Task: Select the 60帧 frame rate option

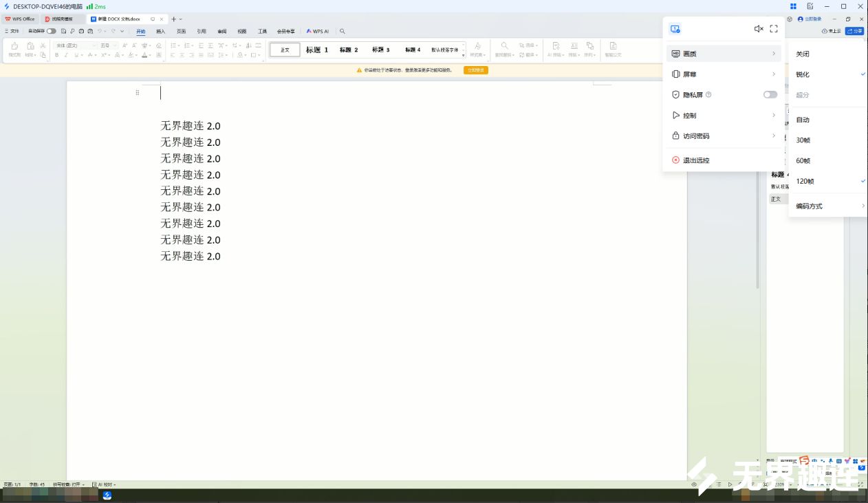Action: click(803, 161)
